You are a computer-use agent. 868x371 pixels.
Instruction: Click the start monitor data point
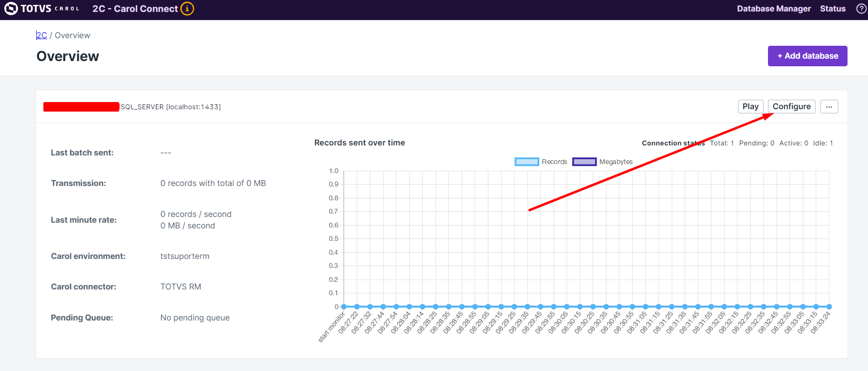[x=344, y=307]
